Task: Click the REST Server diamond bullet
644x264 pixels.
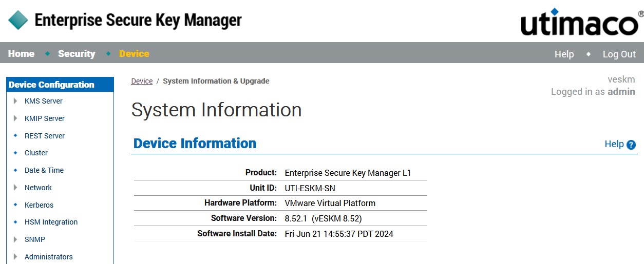Action: pyautogui.click(x=15, y=136)
